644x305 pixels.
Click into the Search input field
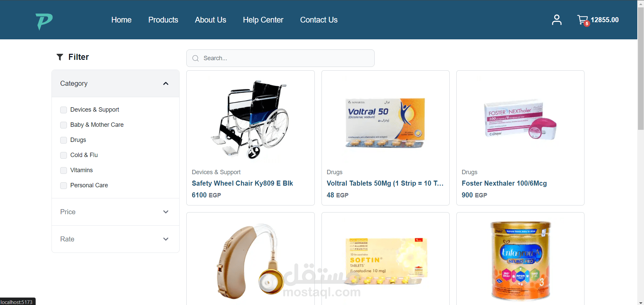(280, 58)
